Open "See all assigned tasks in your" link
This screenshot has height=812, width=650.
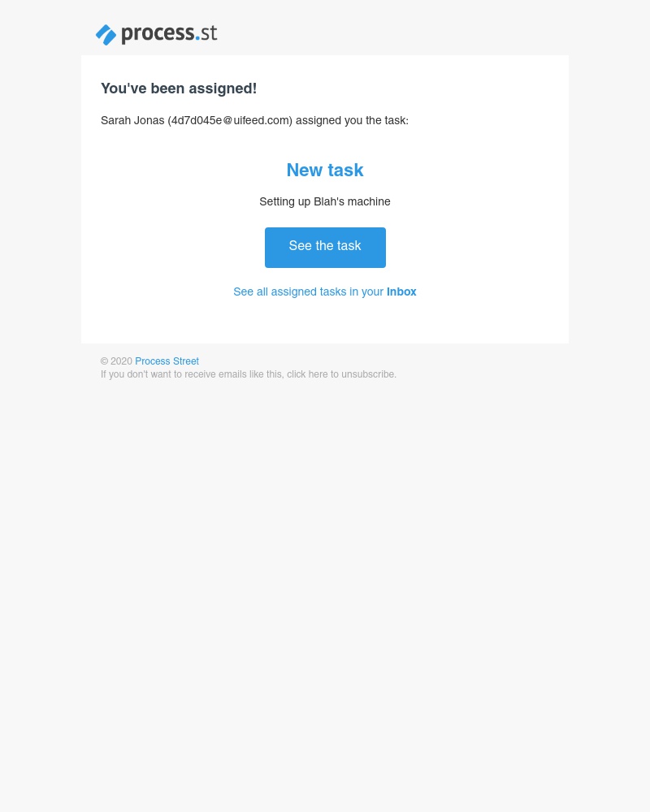click(x=309, y=292)
